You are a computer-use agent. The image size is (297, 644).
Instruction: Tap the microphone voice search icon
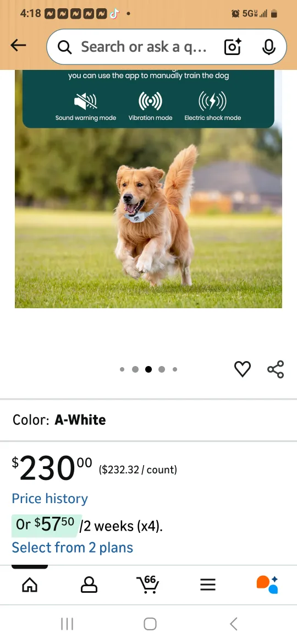pyautogui.click(x=269, y=47)
